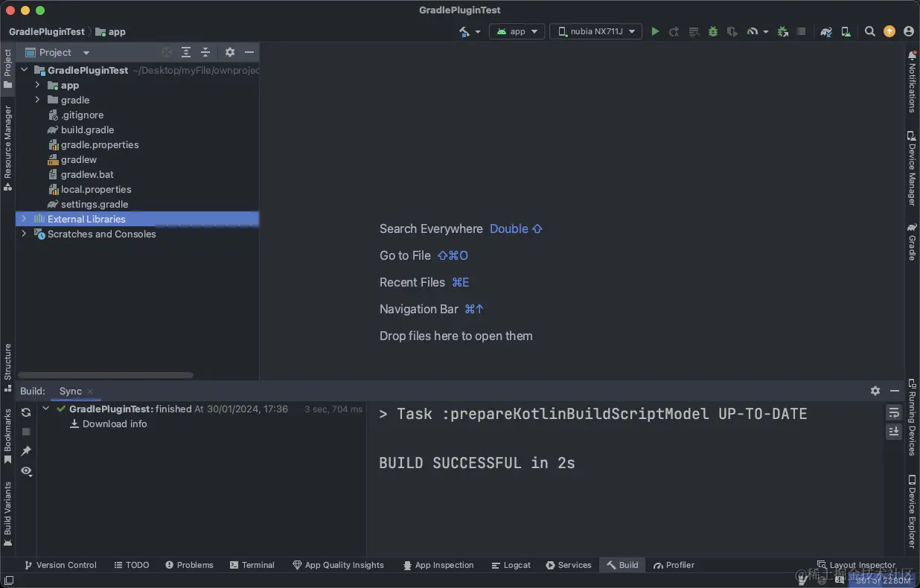Open the Profiler tool window
This screenshot has height=588, width=920.
pyautogui.click(x=674, y=565)
